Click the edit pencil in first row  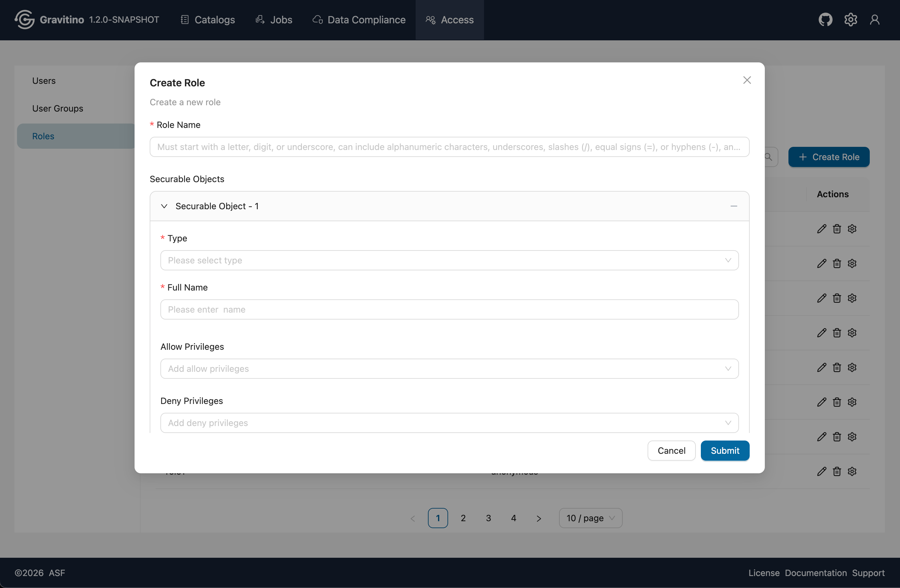pyautogui.click(x=821, y=229)
